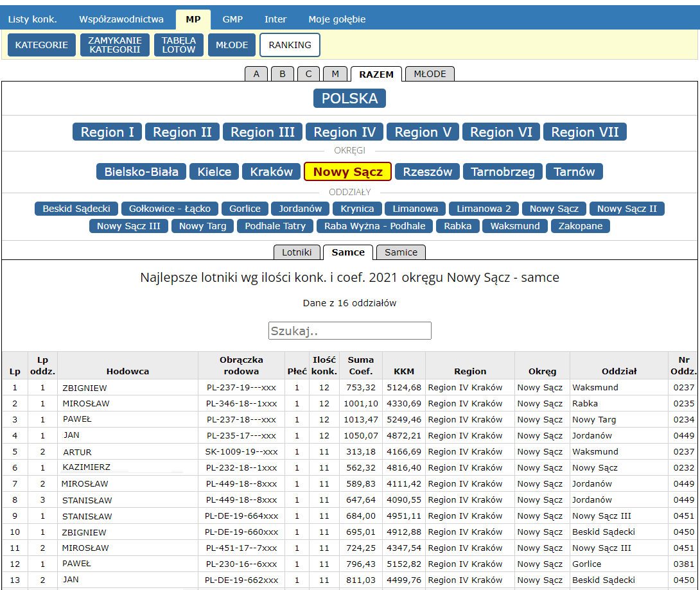700x590 pixels.
Task: Select Region VII button
Action: pos(584,132)
